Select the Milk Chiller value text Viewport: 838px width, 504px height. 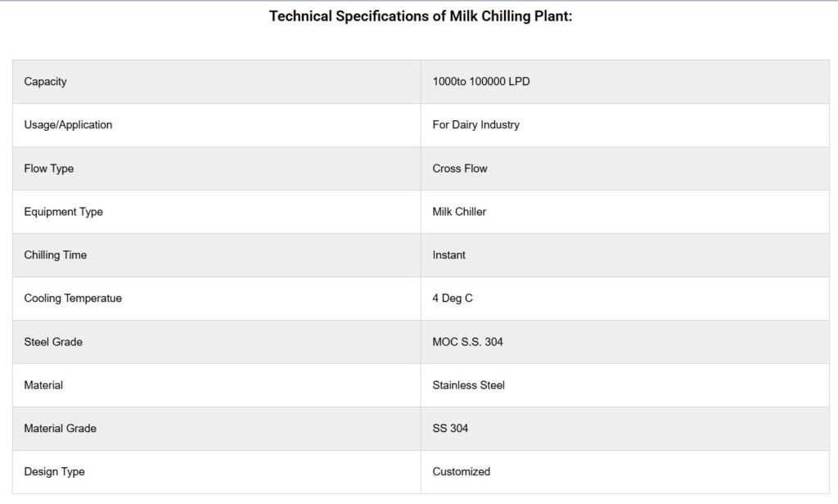click(x=459, y=212)
